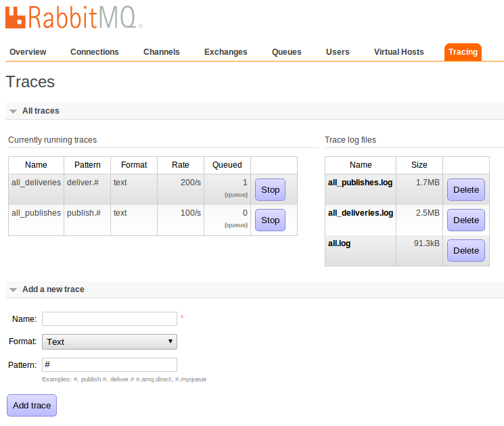Click the pattern examples hint text

click(x=124, y=379)
